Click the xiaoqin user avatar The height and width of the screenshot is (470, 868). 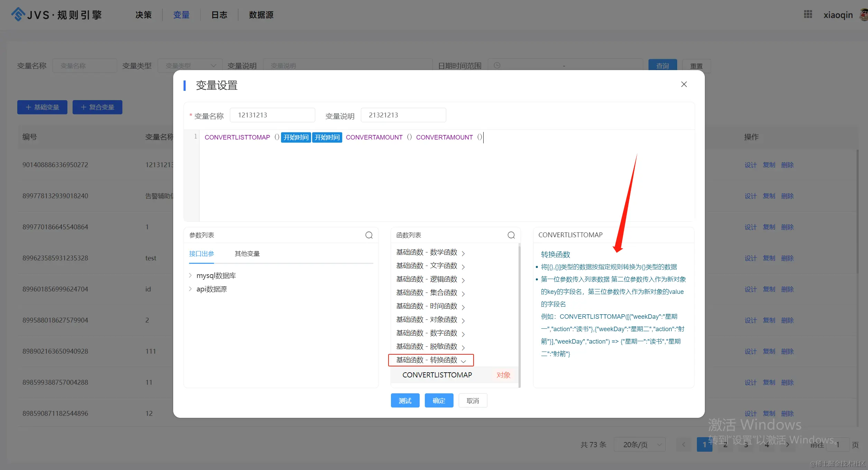pos(864,15)
